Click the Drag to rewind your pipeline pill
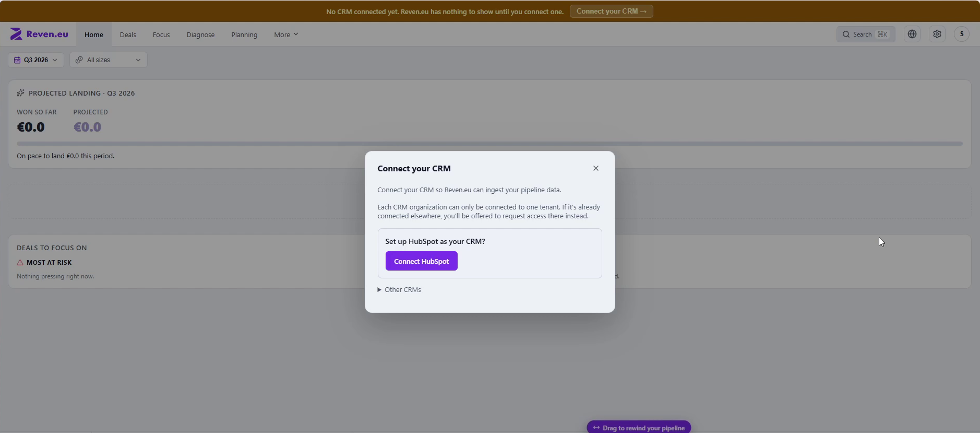This screenshot has width=980, height=433. tap(639, 427)
